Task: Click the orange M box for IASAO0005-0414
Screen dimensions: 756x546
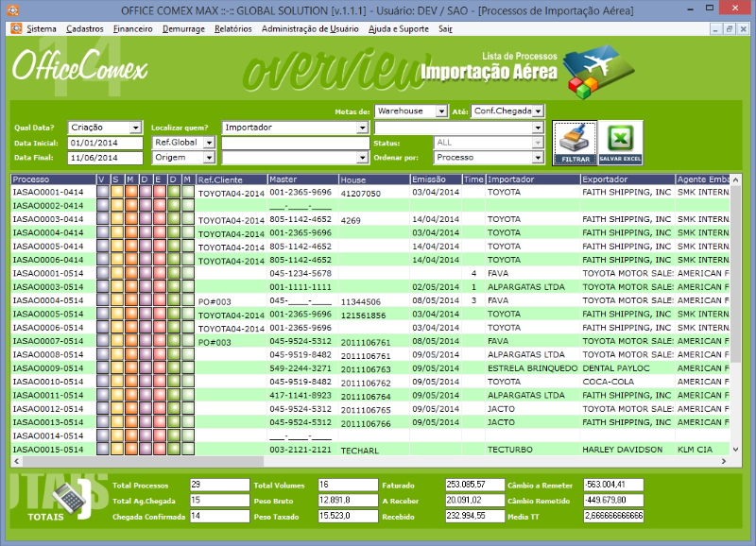Action: (131, 247)
